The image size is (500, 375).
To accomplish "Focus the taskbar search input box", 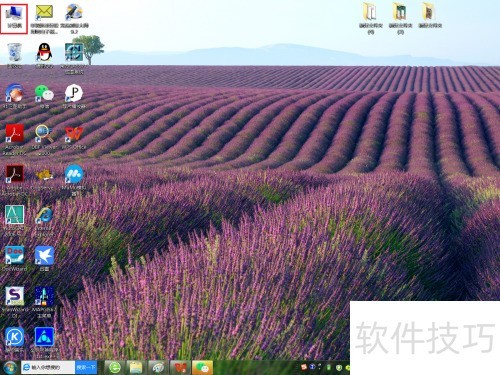I will coord(48,367).
